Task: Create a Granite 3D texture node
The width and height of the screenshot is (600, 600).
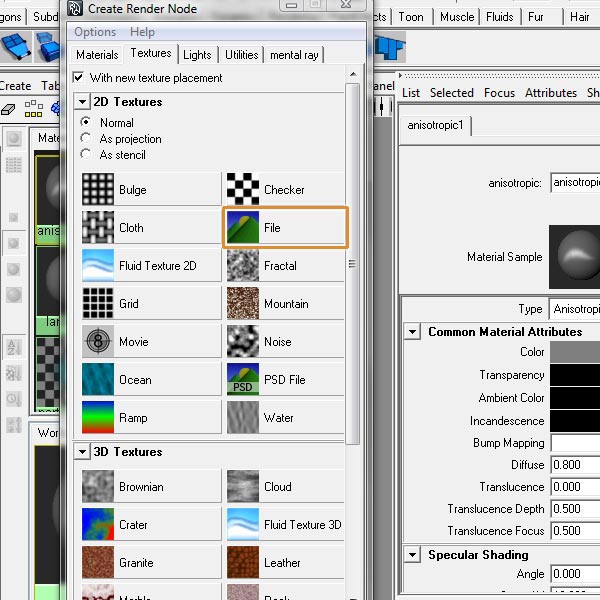Action: pos(151,562)
